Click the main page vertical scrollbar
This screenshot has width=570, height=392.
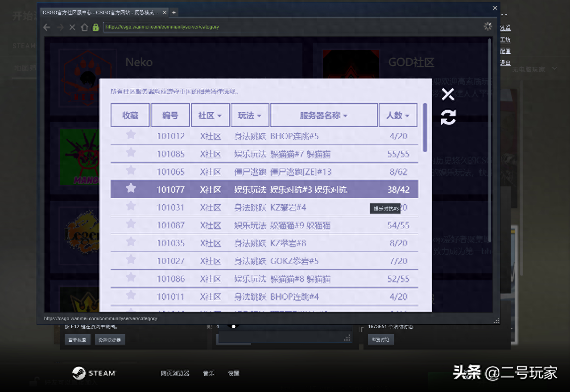[x=490, y=140]
